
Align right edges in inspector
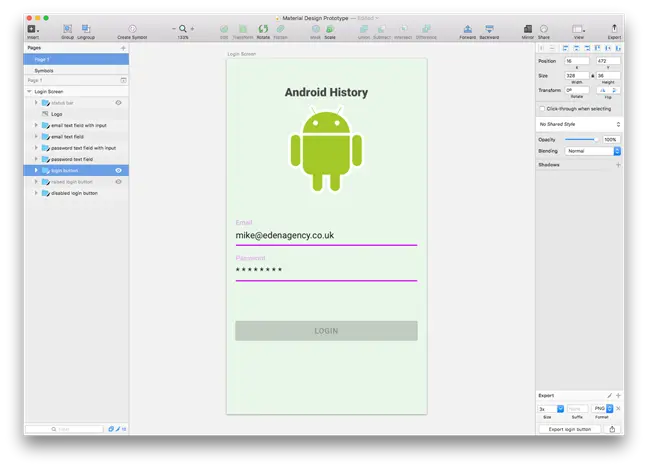587,48
